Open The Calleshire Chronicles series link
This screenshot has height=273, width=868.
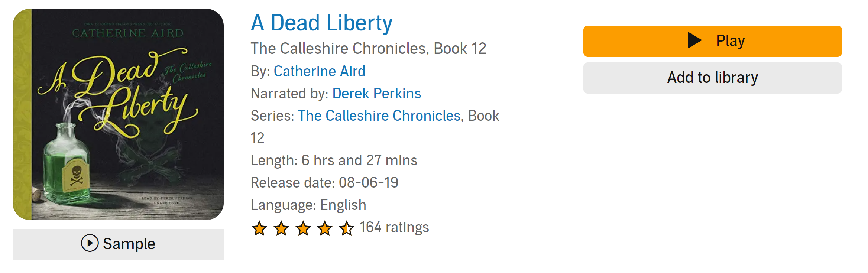(379, 116)
